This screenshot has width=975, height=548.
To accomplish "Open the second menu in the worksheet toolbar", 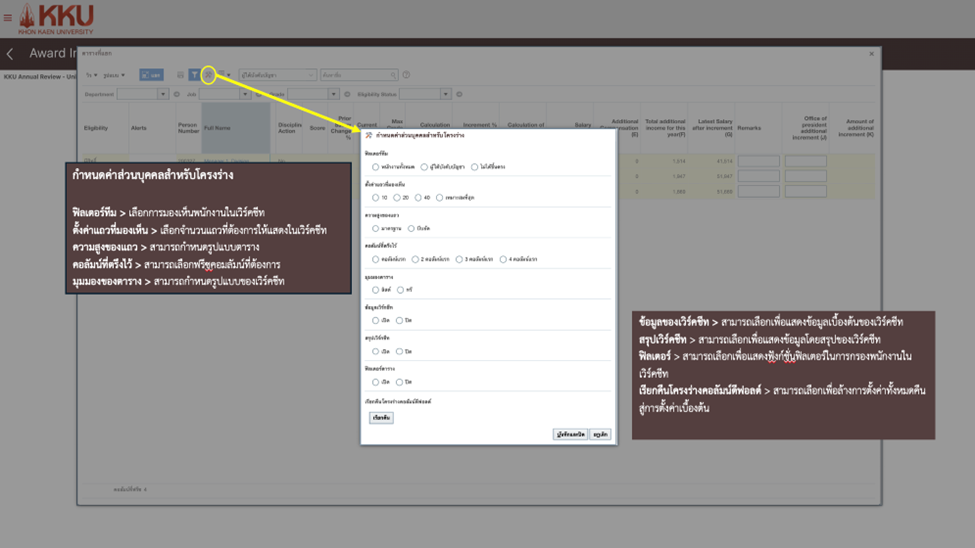I will coord(115,75).
